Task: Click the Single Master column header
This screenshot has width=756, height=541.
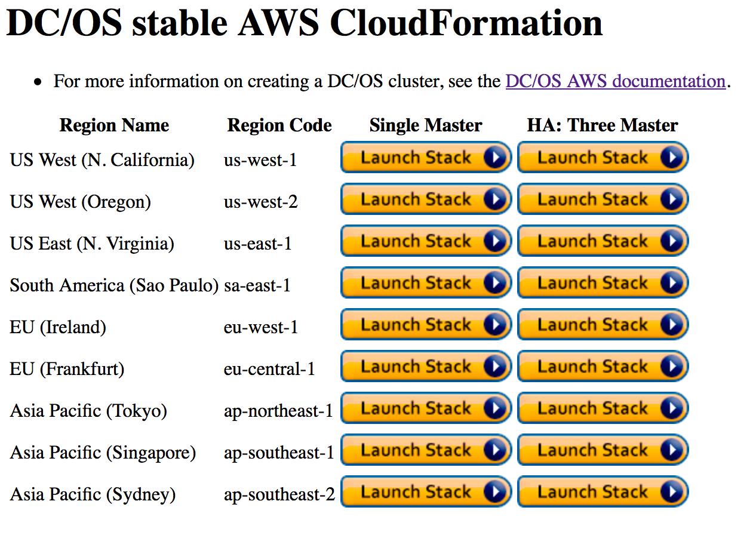Action: 426,125
